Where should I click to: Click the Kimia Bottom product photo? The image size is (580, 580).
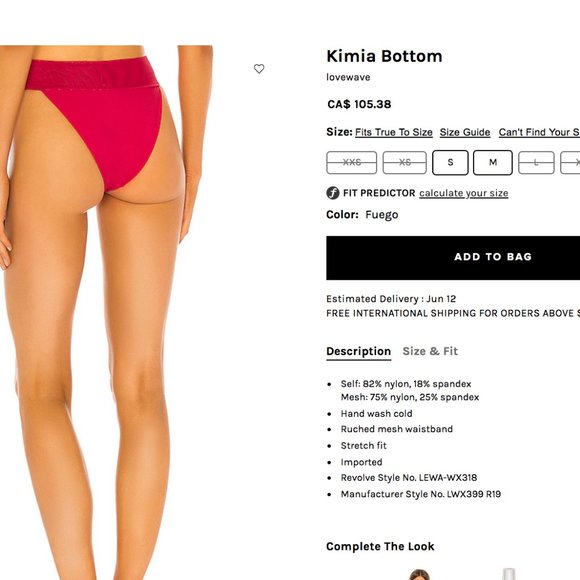tap(107, 313)
